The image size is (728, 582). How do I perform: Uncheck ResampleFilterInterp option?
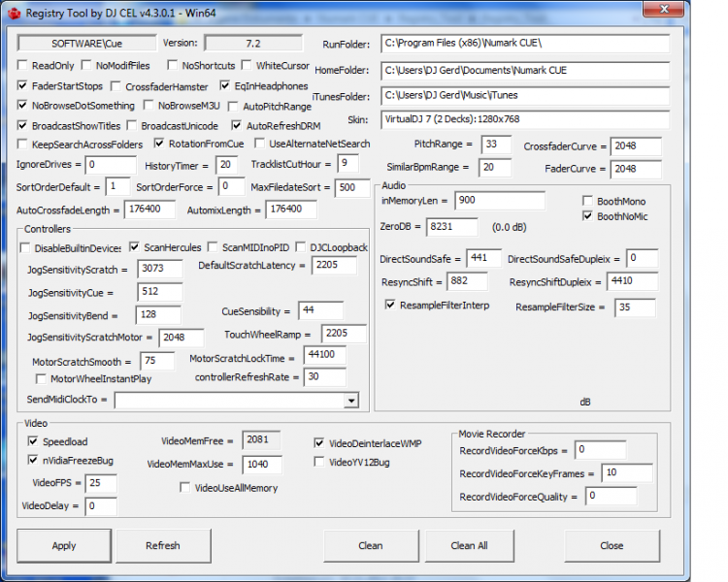tap(390, 305)
